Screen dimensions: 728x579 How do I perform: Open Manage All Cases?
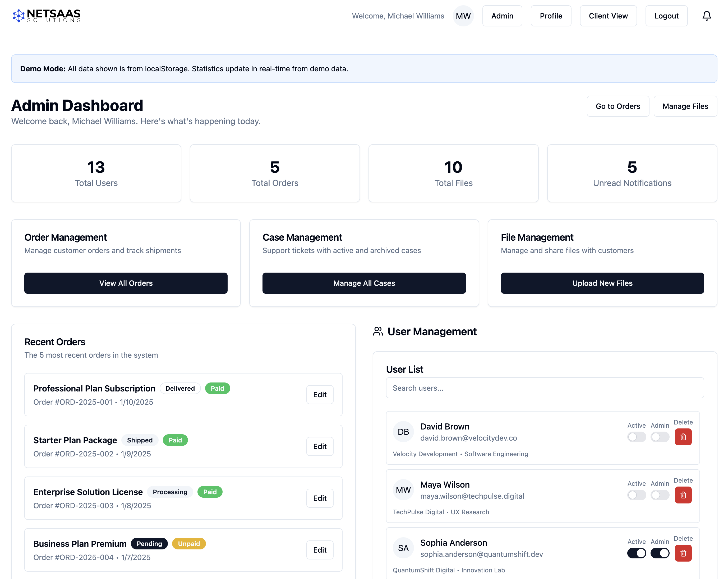(x=364, y=283)
